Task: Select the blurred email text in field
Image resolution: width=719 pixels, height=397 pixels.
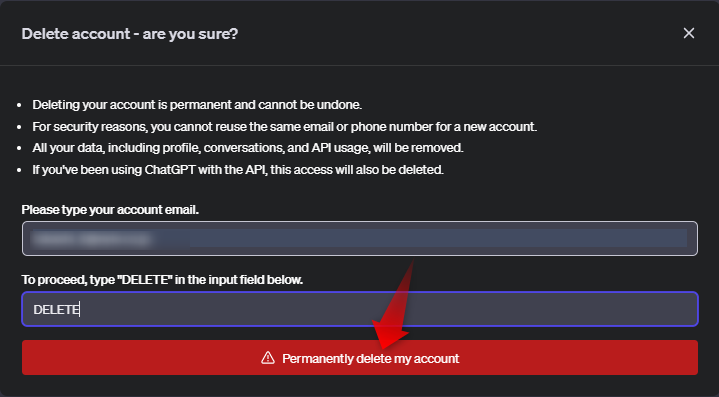Action: pyautogui.click(x=92, y=239)
